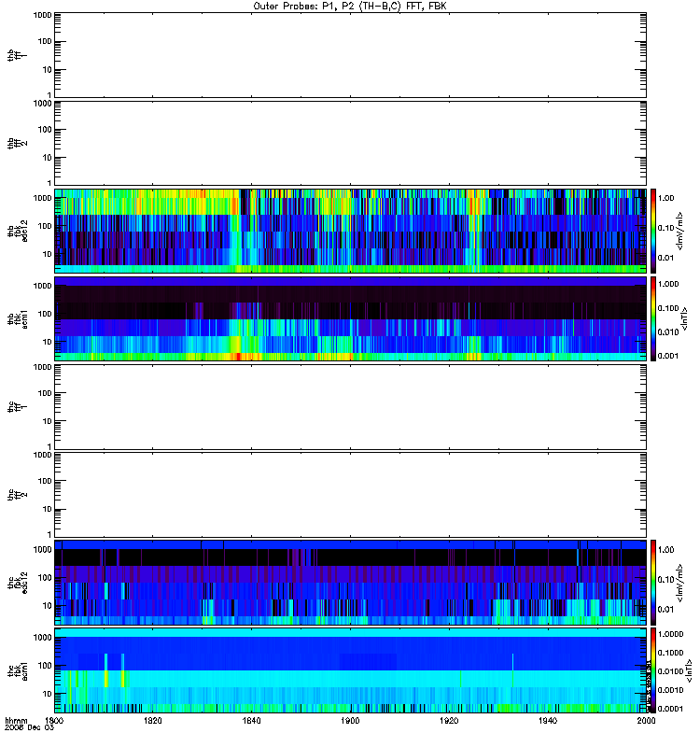700x747 pixels.
Task: Click the thc fbk scm1 spectrogram panel
Action: [350, 670]
